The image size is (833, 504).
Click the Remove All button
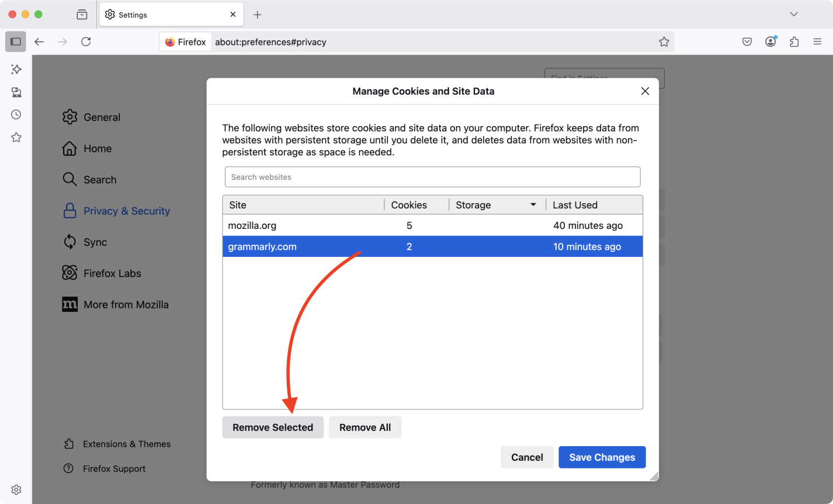pyautogui.click(x=365, y=427)
